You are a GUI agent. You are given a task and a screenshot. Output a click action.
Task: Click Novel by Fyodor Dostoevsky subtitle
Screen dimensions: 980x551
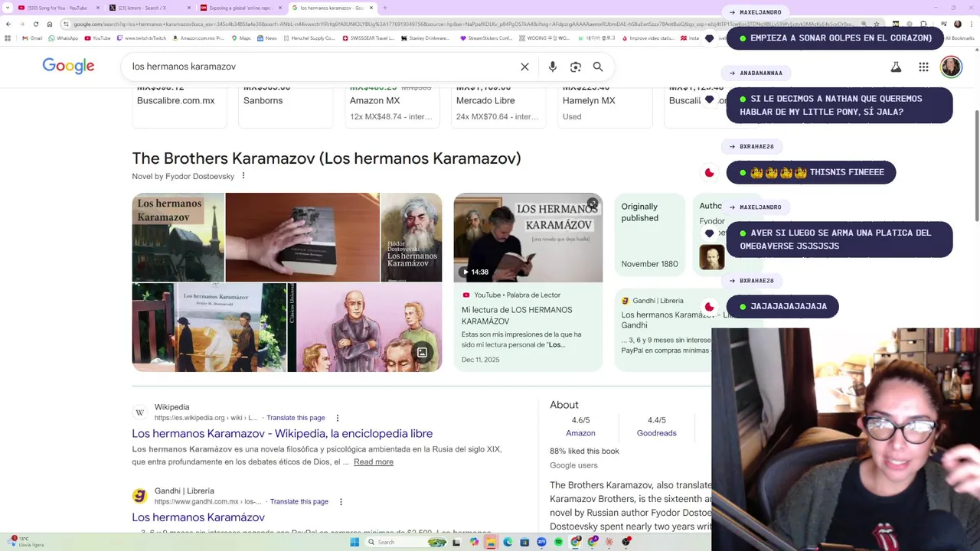click(x=183, y=176)
